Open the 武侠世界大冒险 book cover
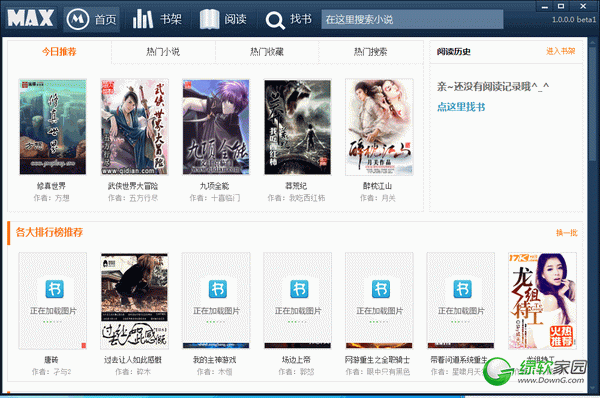 (134, 127)
